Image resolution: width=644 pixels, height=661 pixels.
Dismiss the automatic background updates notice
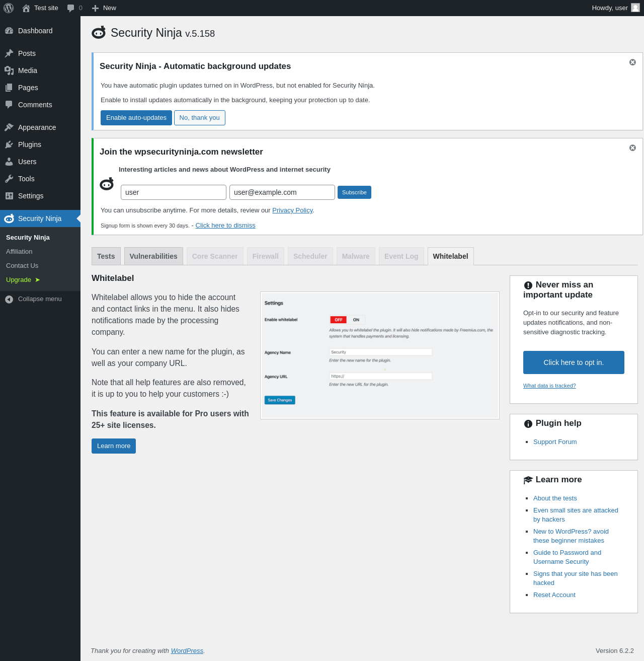[x=632, y=62]
